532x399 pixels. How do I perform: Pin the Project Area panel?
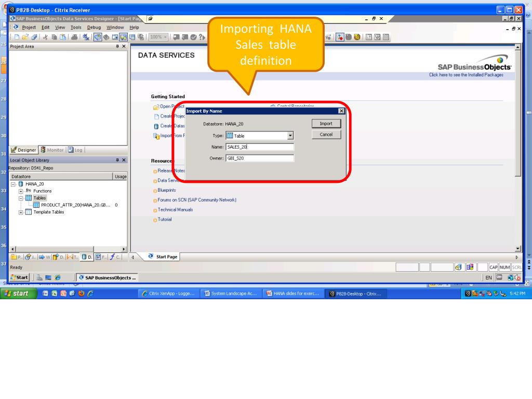pyautogui.click(x=117, y=46)
